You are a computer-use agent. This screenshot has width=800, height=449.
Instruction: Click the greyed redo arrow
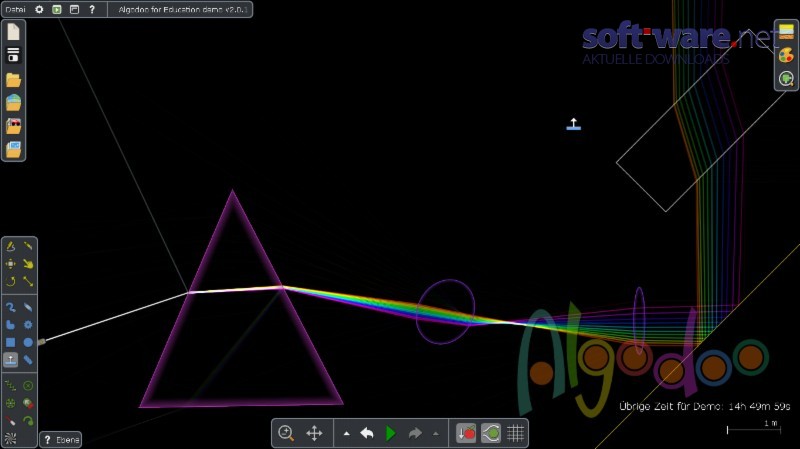click(x=415, y=433)
